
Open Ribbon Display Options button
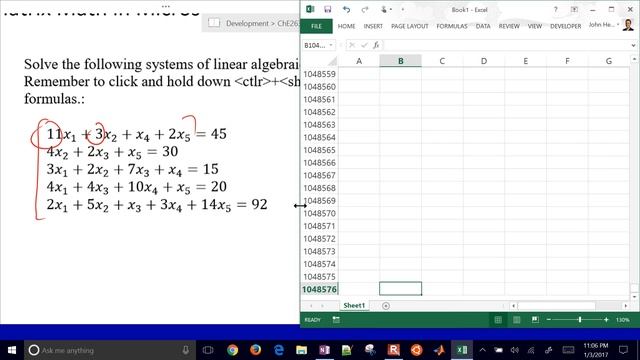574,9
